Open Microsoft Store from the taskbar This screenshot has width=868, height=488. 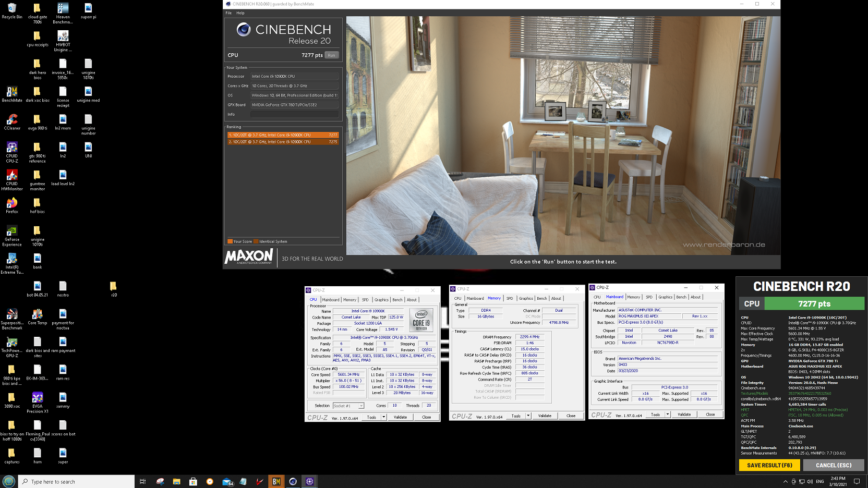pos(193,481)
